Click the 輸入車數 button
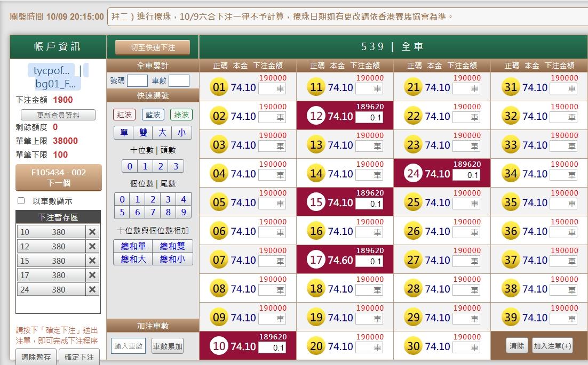 tap(128, 346)
